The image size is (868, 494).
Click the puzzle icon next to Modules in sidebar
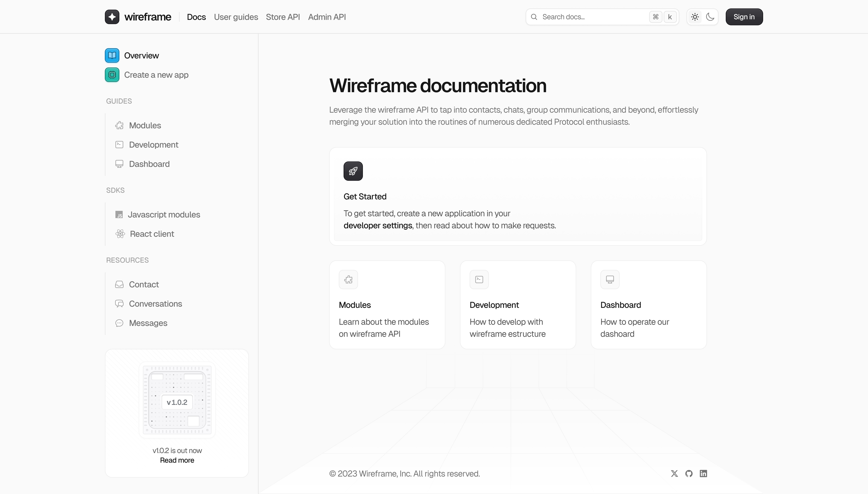pos(119,126)
